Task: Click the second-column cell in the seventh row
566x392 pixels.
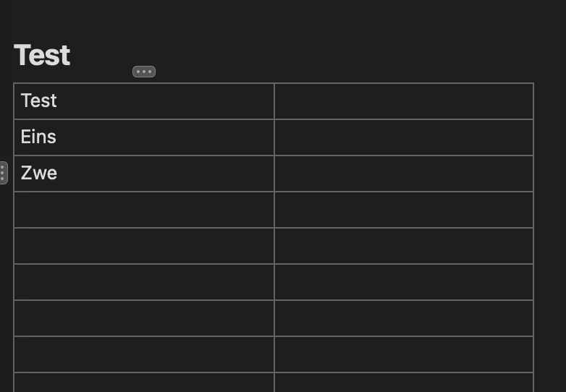Action: (x=404, y=318)
